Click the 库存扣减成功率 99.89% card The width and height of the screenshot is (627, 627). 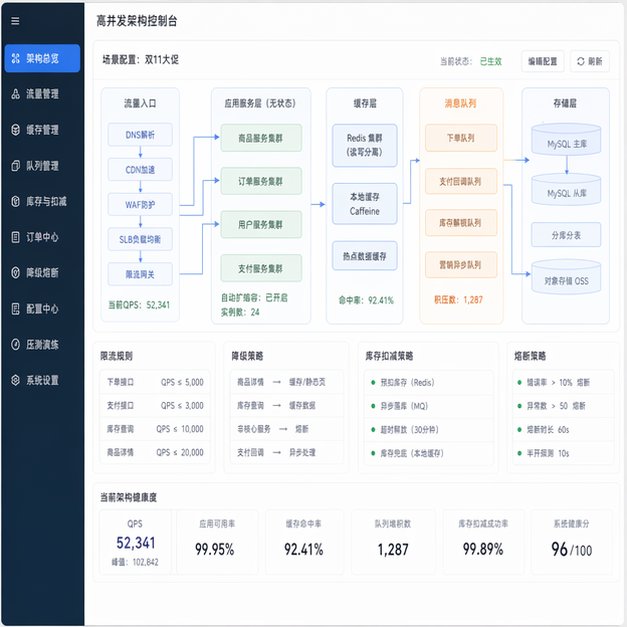pos(483,542)
